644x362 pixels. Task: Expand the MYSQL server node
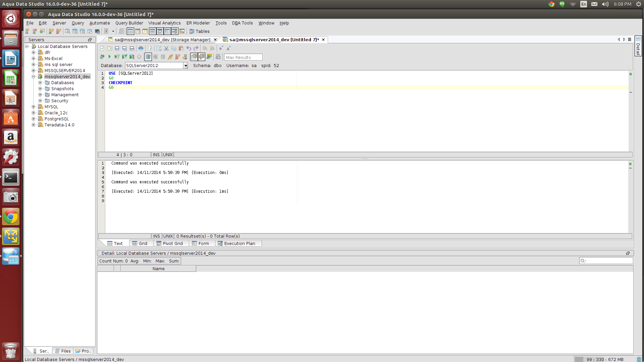tap(34, 107)
